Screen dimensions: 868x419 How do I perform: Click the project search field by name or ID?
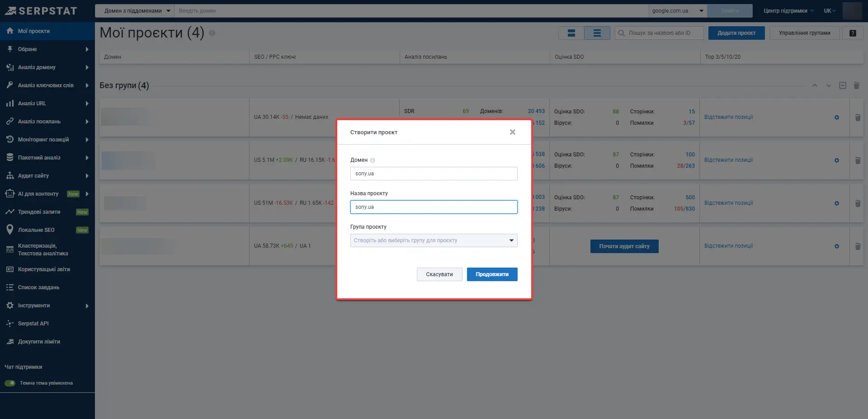click(x=659, y=33)
